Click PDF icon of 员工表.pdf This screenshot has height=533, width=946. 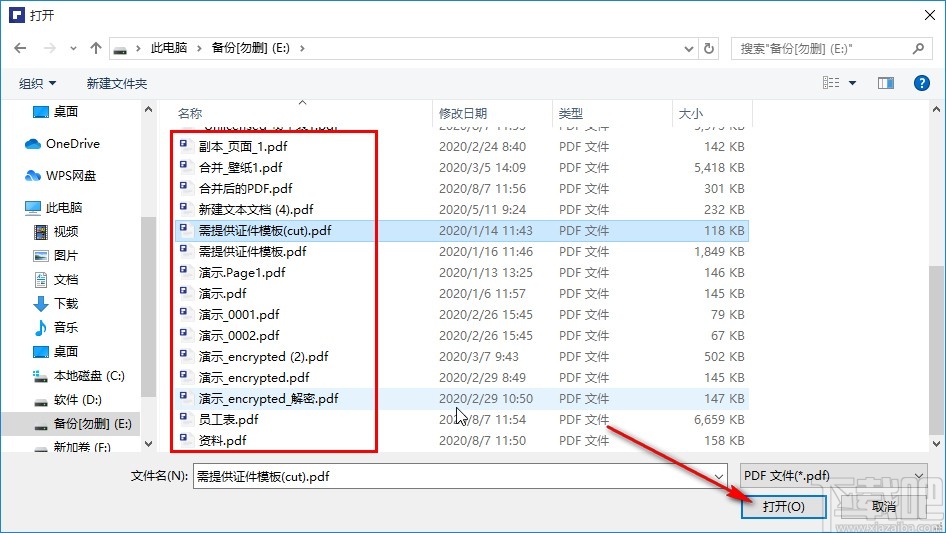[x=186, y=418]
